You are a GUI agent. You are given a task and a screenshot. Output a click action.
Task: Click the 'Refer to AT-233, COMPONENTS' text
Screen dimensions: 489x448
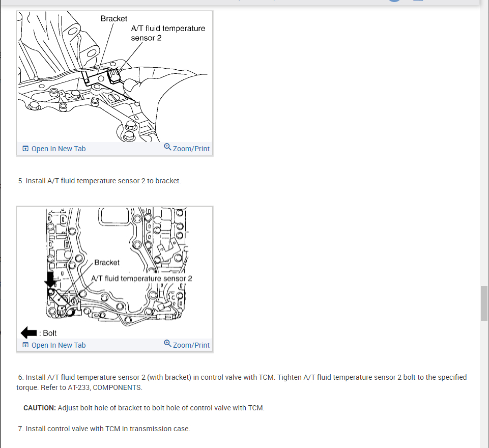[x=92, y=387]
